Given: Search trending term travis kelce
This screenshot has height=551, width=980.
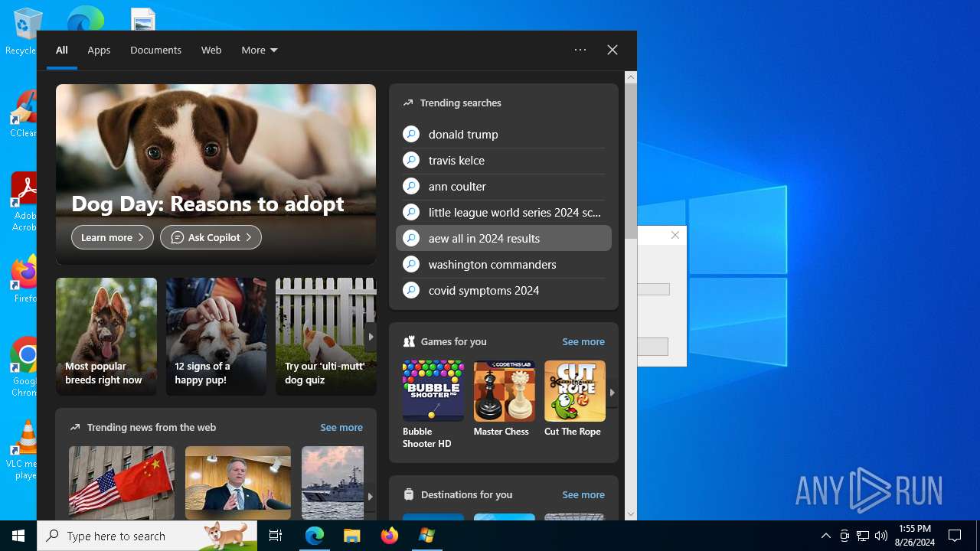Looking at the screenshot, I should click(504, 160).
